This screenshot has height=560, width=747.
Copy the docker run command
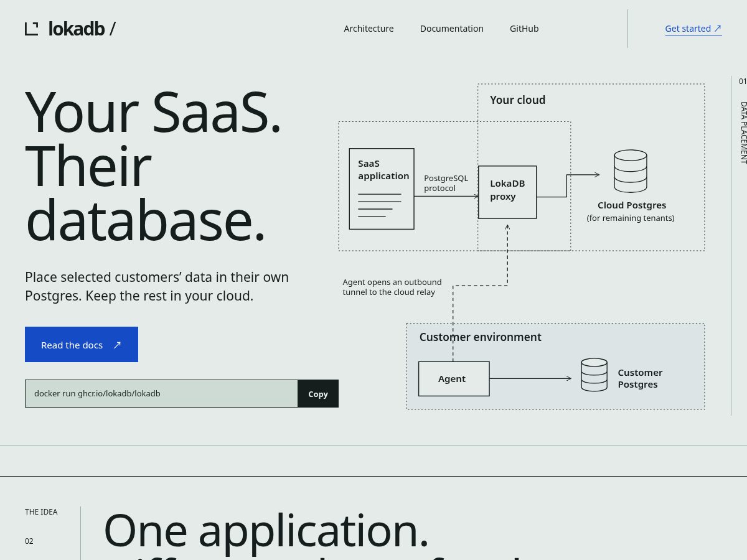pyautogui.click(x=318, y=394)
